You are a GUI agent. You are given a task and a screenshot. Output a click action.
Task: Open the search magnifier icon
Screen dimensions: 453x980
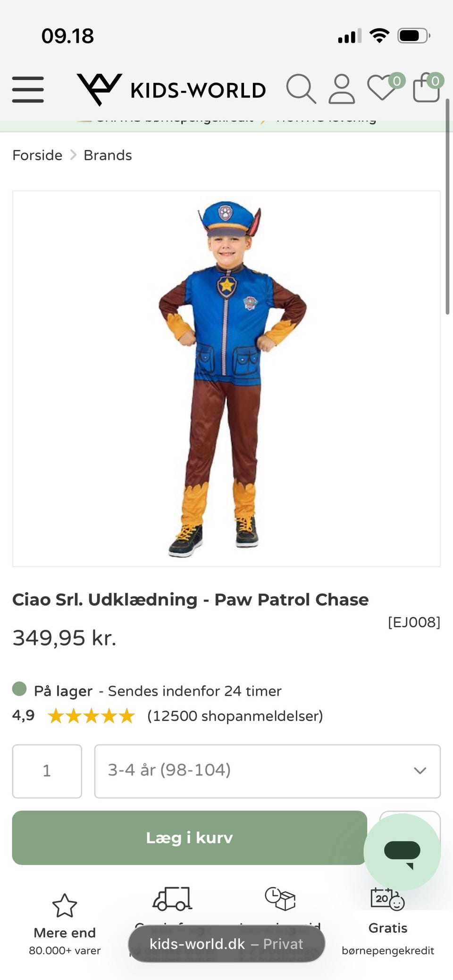click(301, 89)
